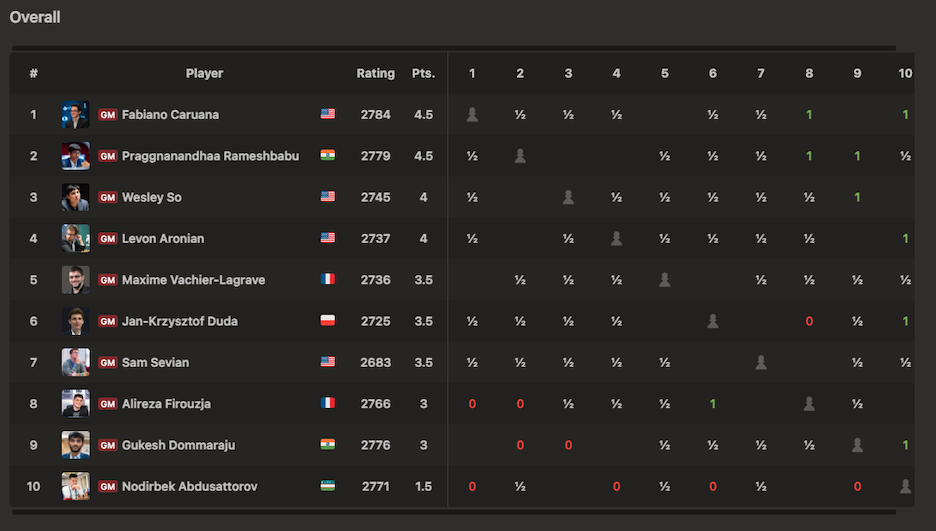
Task: Click India flag next to Praggnanandhaa Rameshbabu
Action: tap(328, 156)
